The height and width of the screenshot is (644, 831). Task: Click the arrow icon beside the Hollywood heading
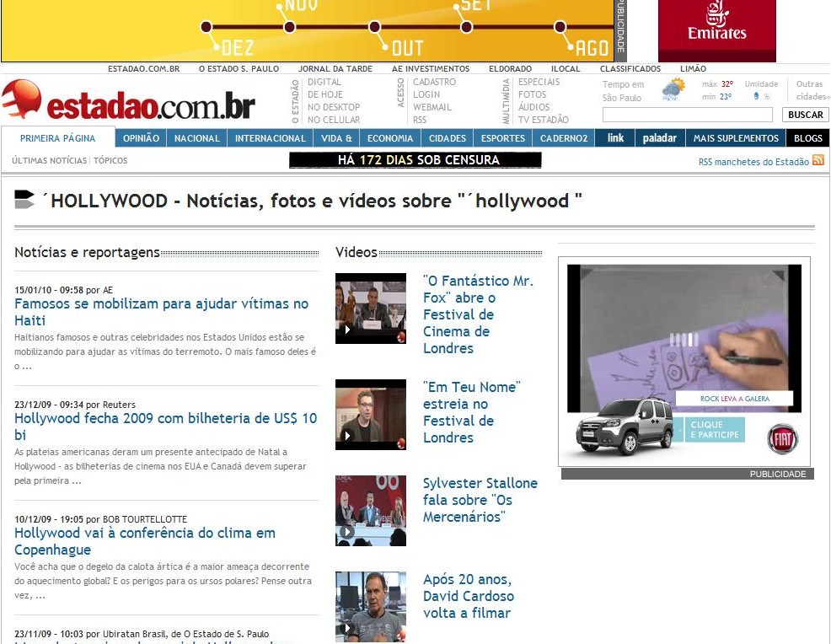click(x=24, y=199)
